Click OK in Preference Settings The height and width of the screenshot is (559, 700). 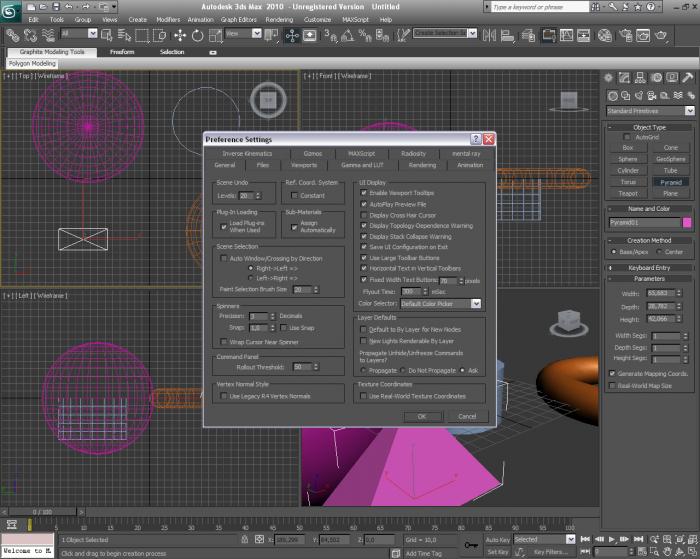point(422,417)
